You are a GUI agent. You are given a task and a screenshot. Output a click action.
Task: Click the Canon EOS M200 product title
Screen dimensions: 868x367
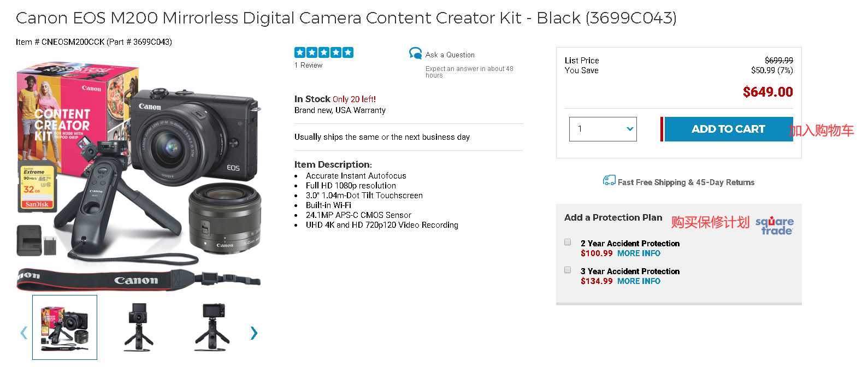(x=346, y=18)
